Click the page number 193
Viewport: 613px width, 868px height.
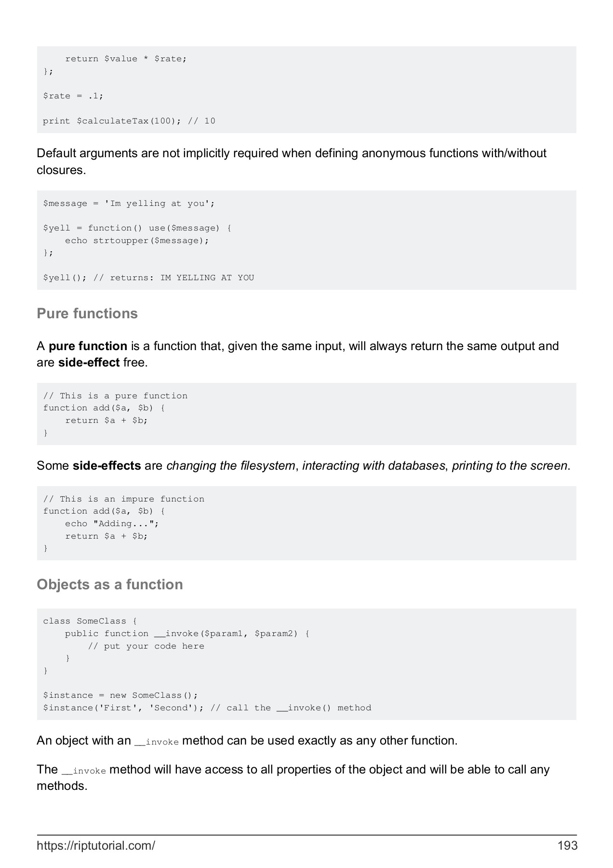coord(567,845)
